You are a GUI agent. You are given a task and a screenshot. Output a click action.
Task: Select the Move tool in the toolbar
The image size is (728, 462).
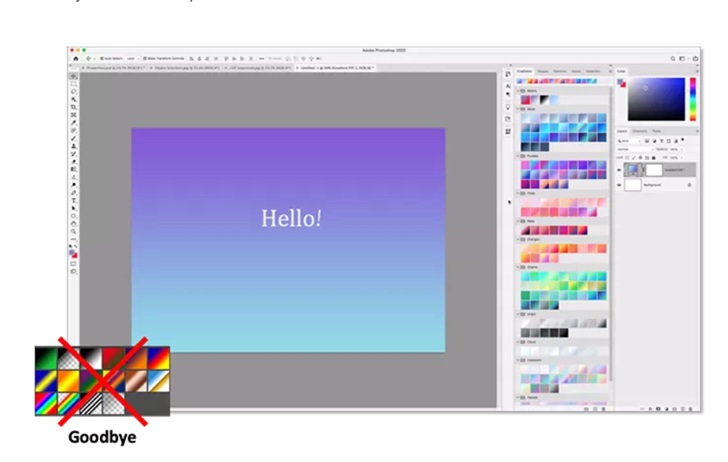(73, 76)
